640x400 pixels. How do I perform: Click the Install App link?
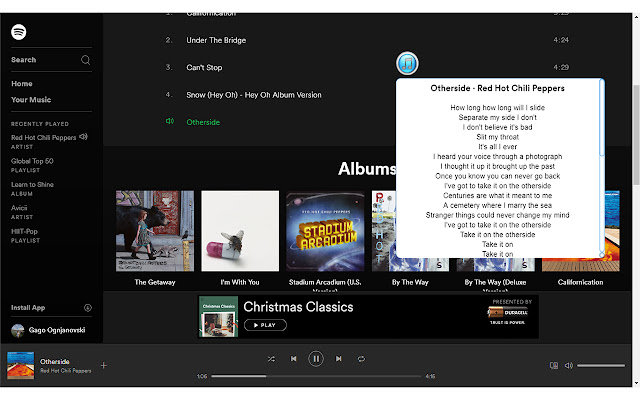(28, 307)
